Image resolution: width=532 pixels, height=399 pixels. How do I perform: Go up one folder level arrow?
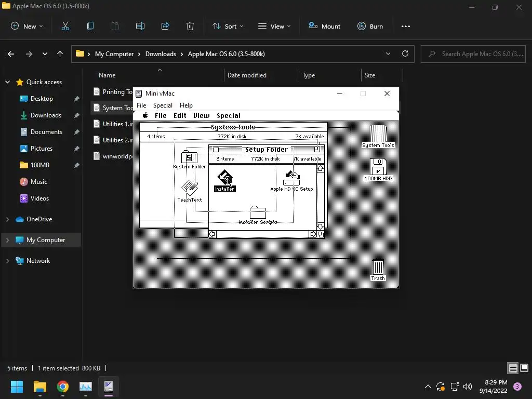click(x=60, y=54)
